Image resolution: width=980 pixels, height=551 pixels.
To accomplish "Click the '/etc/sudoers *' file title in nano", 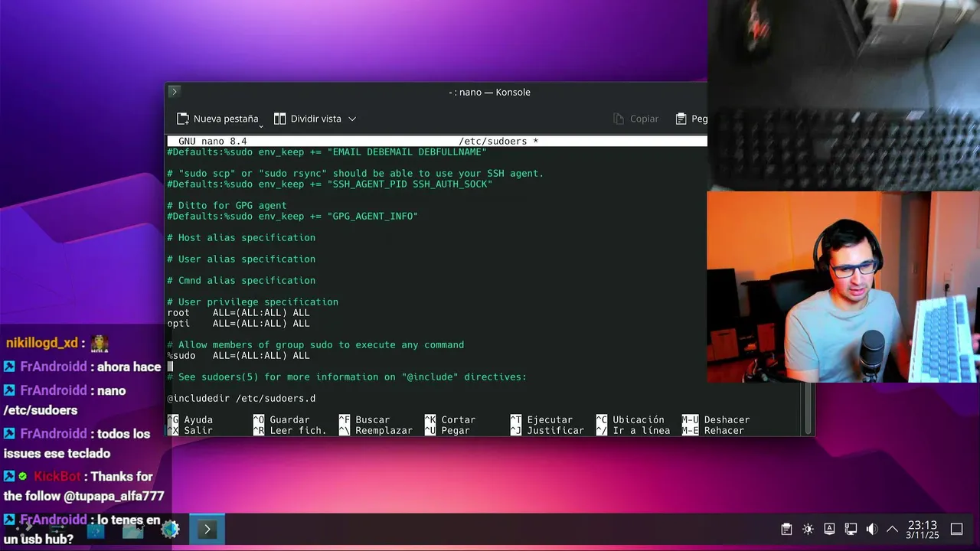I will tap(498, 142).
